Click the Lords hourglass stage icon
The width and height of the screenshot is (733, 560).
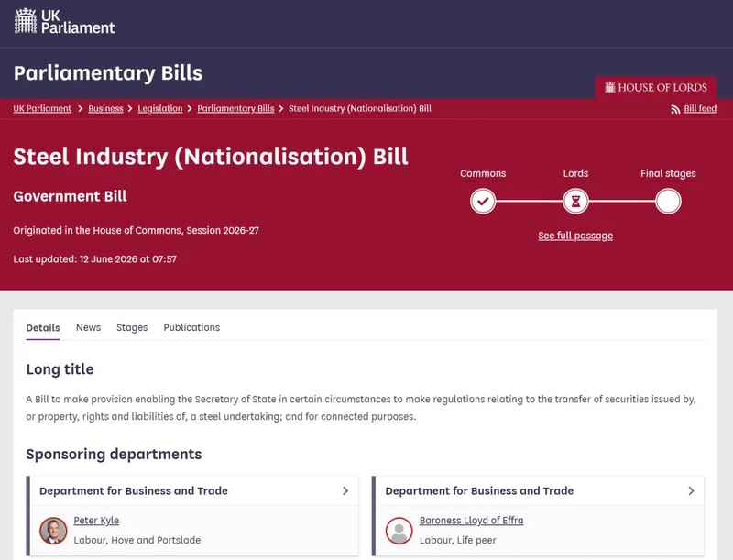(x=575, y=201)
